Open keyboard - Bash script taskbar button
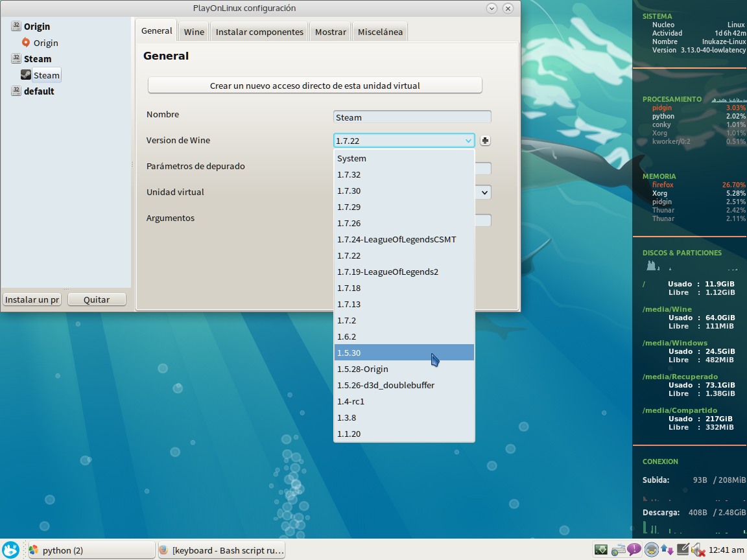Screen dimensions: 747x560 point(222,550)
